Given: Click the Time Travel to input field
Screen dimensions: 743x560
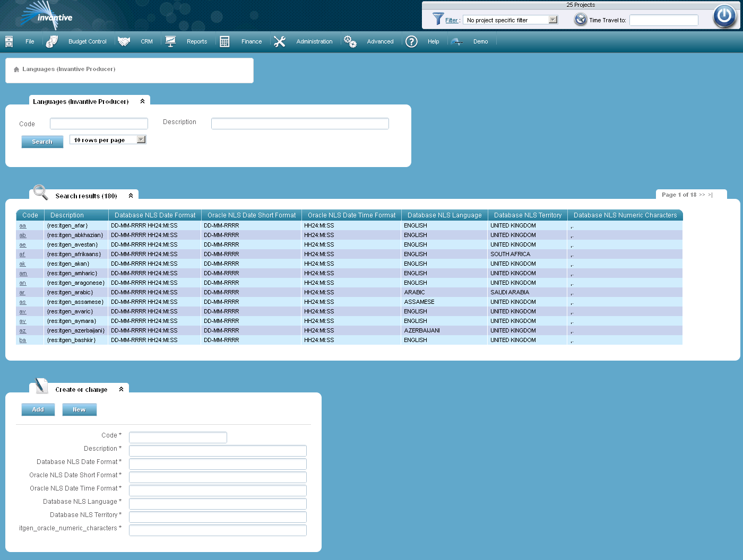Looking at the screenshot, I should [663, 20].
